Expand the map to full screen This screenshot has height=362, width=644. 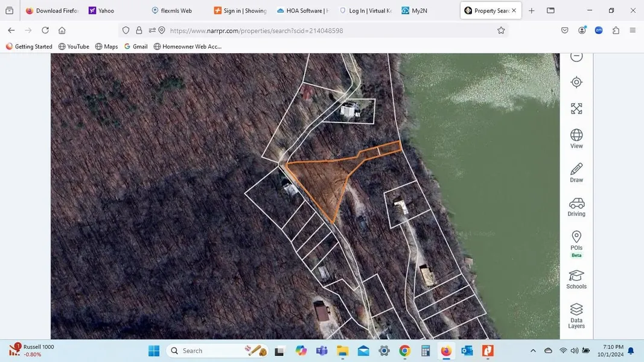(576, 109)
